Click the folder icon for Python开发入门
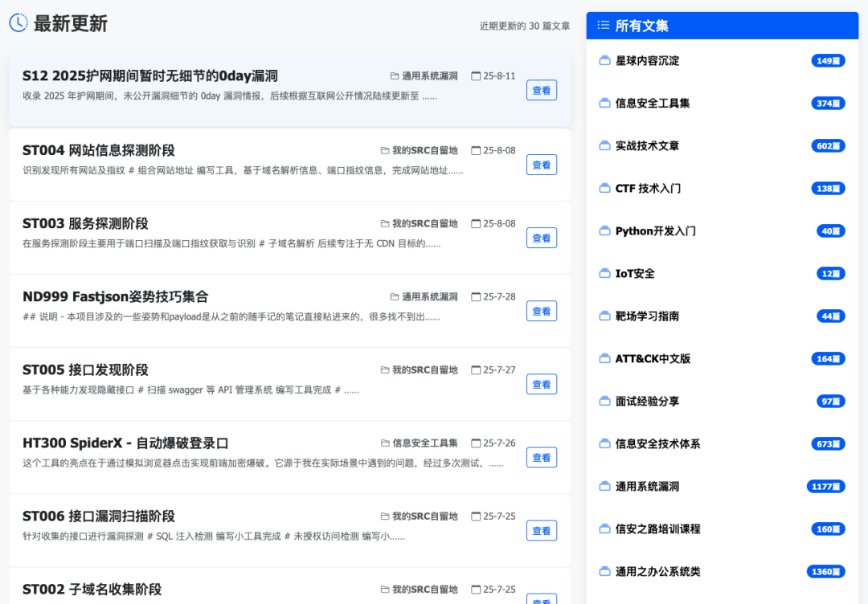Screen dimensions: 868x604 point(605,231)
